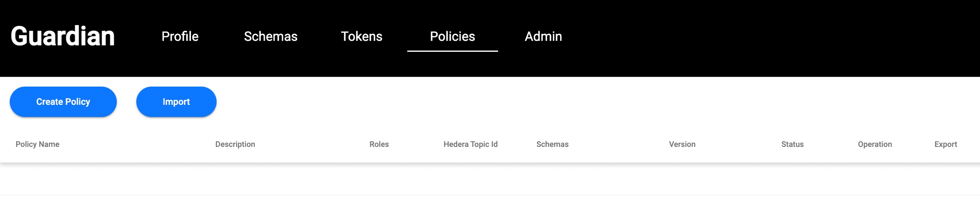Click the white line under Policies tab
Image resolution: width=980 pixels, height=208 pixels.
click(452, 51)
